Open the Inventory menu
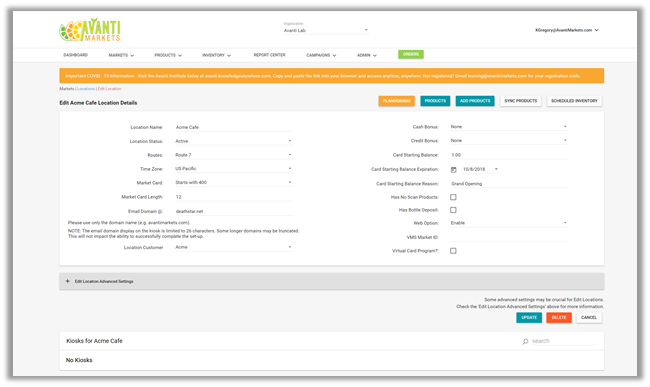 click(216, 55)
